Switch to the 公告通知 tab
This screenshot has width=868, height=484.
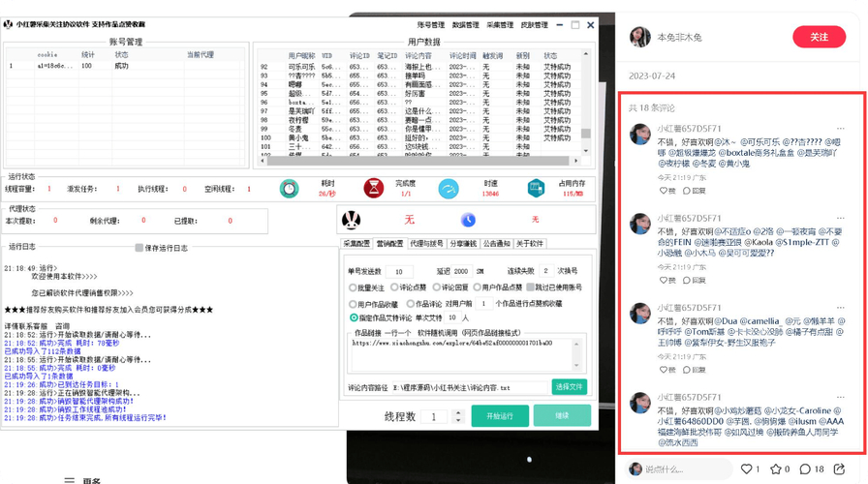tap(497, 243)
